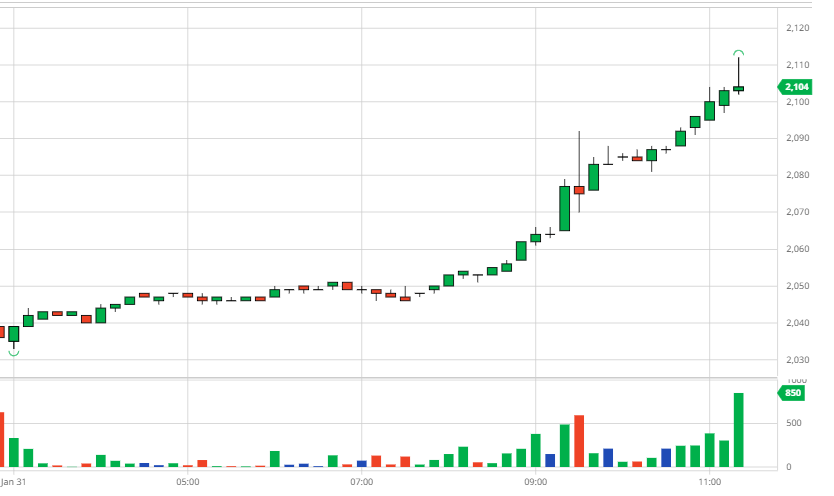
Task: Select the 2,030 price axis label
Action: click(798, 360)
